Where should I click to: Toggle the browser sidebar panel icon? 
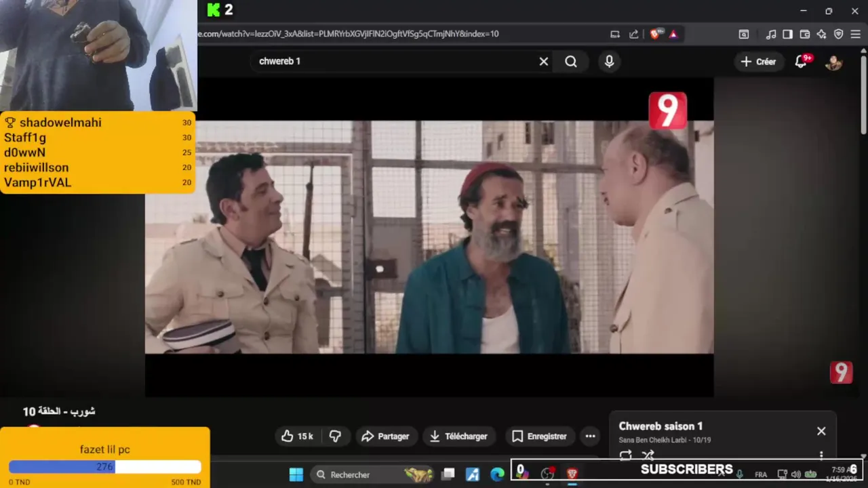point(787,34)
